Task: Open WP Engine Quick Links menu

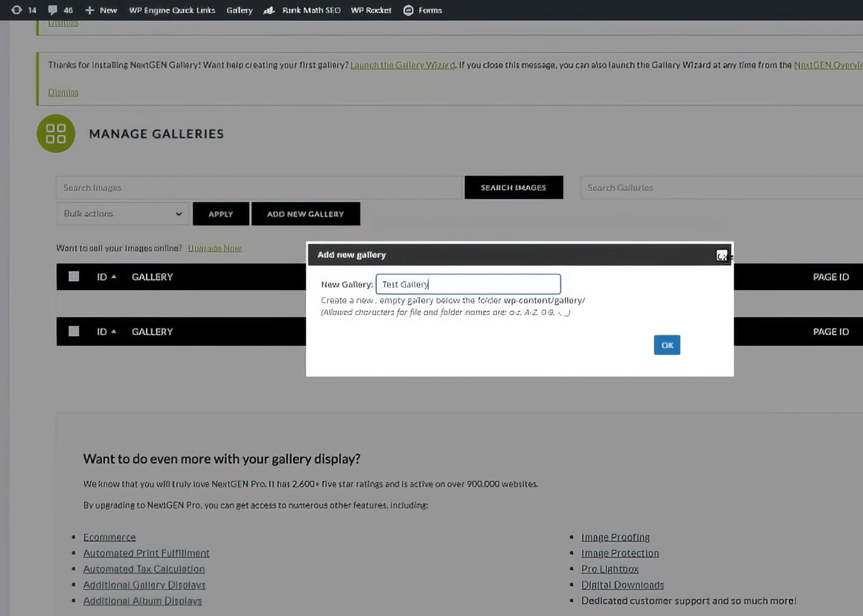Action: click(x=172, y=10)
